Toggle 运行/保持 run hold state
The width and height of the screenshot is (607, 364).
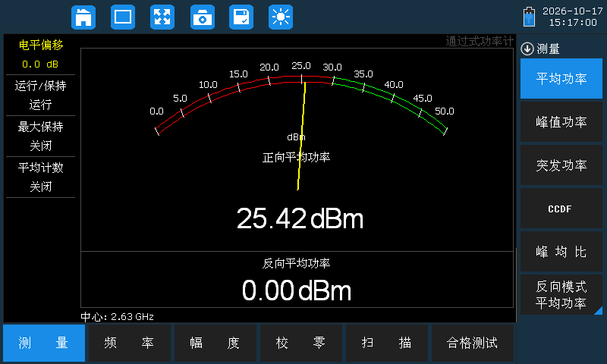(x=41, y=95)
